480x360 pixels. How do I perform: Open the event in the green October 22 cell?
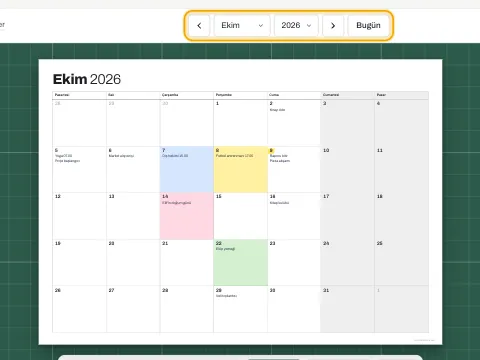click(x=225, y=249)
